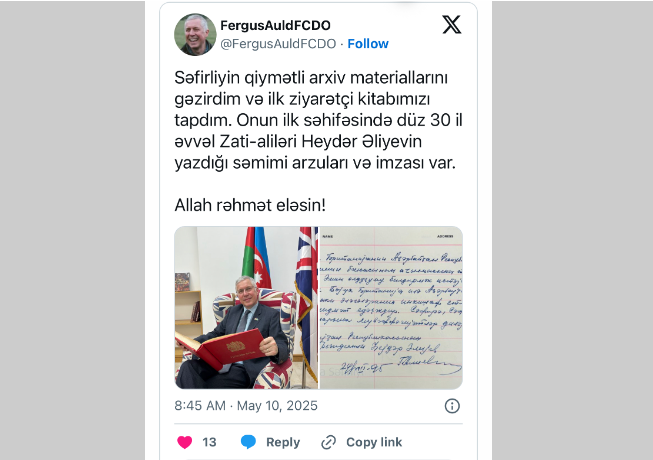Open the photo of the man holding the red book
The image size is (653, 460).
tap(246, 308)
